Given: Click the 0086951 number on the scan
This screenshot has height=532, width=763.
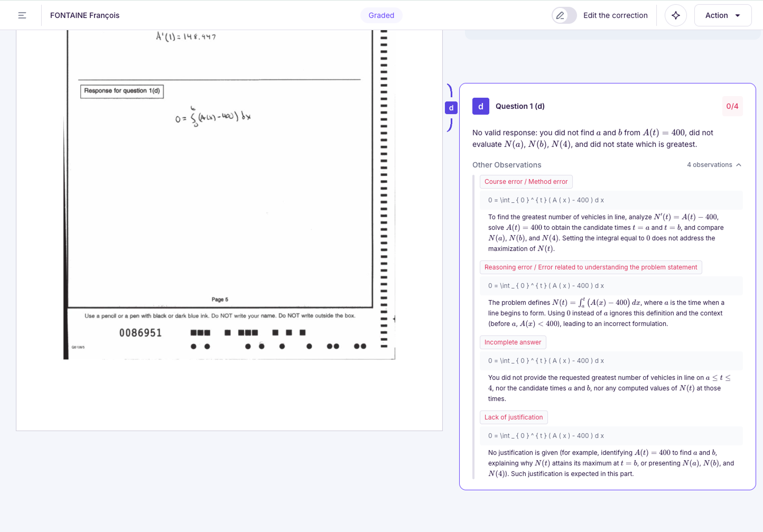Looking at the screenshot, I should tap(141, 333).
